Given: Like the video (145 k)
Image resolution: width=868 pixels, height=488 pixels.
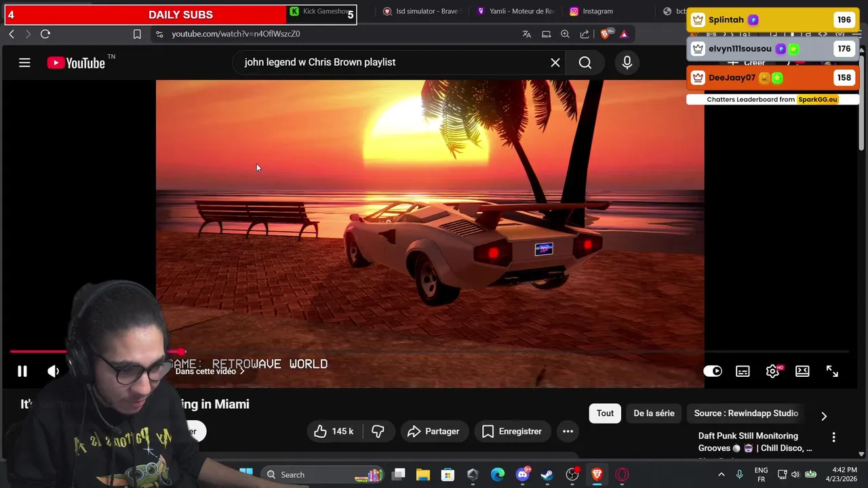Looking at the screenshot, I should point(334,431).
